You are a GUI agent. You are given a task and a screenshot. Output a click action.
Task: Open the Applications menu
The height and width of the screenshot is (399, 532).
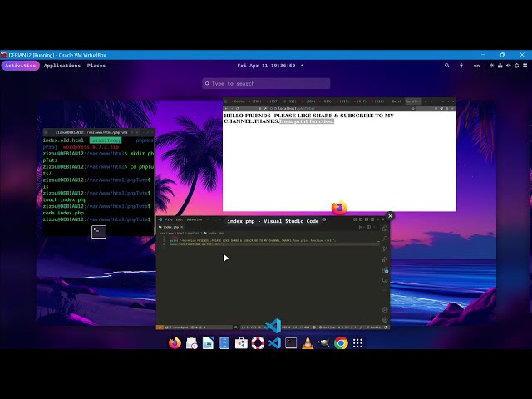click(x=62, y=66)
